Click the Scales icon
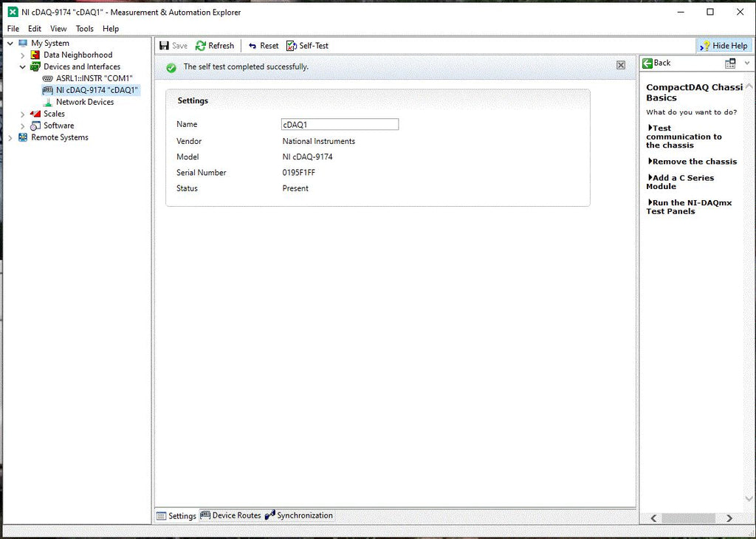The image size is (756, 539). [35, 114]
